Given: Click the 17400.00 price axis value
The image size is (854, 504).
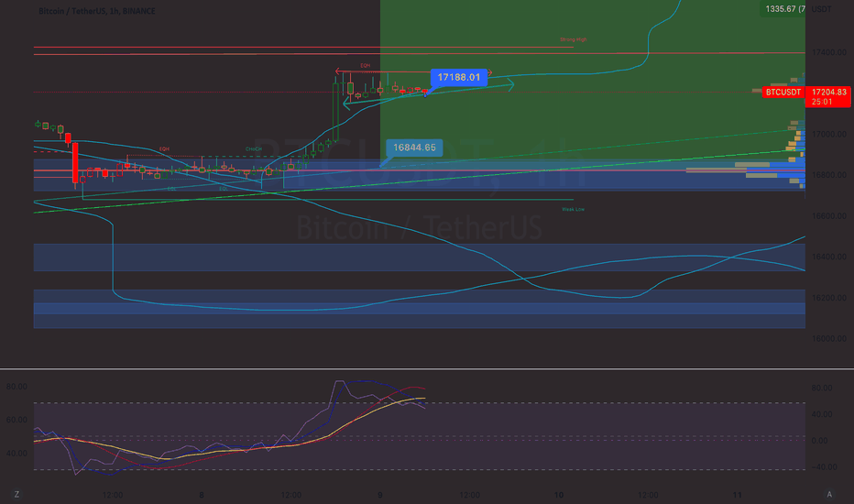Looking at the screenshot, I should (829, 52).
